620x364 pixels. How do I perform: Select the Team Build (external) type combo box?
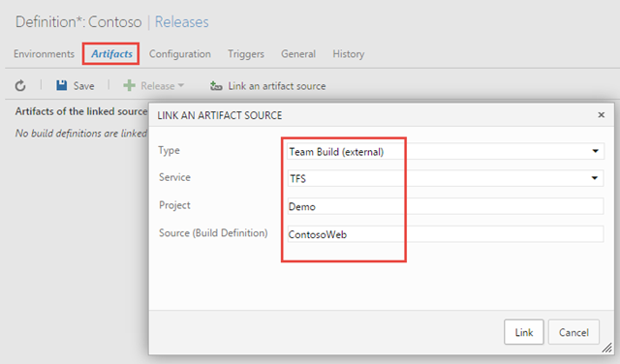446,151
